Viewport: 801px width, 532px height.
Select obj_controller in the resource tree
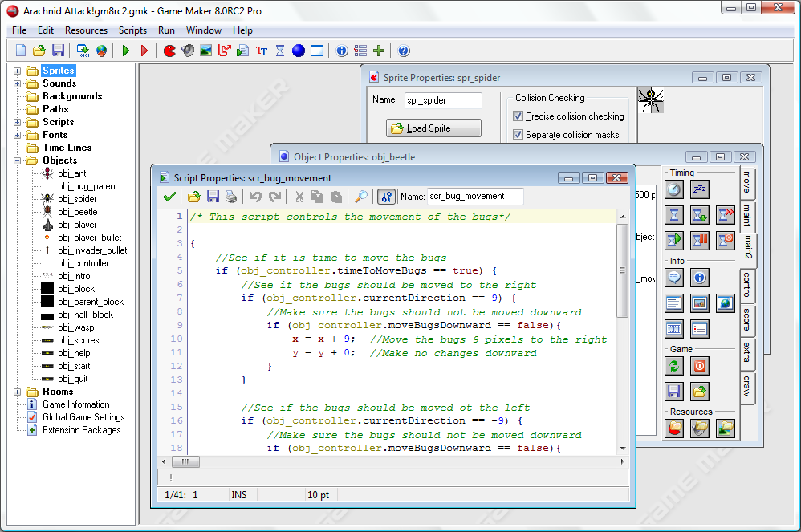pyautogui.click(x=83, y=263)
